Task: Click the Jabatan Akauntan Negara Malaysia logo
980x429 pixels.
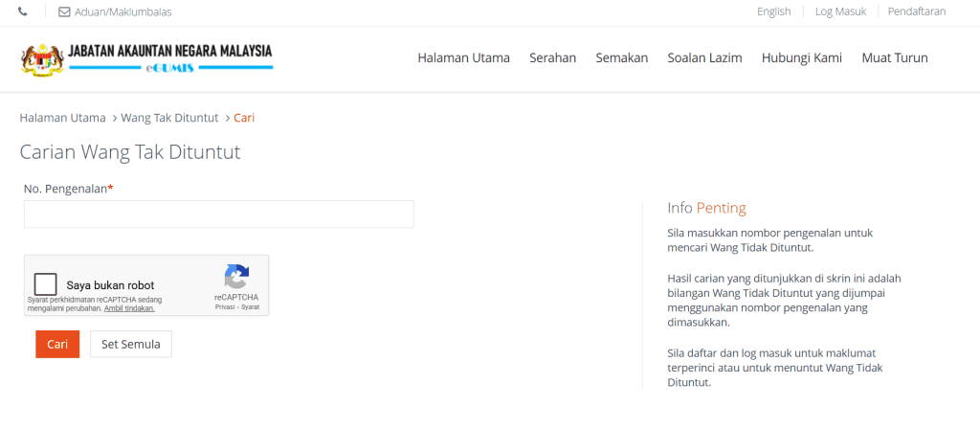Action: (x=146, y=58)
